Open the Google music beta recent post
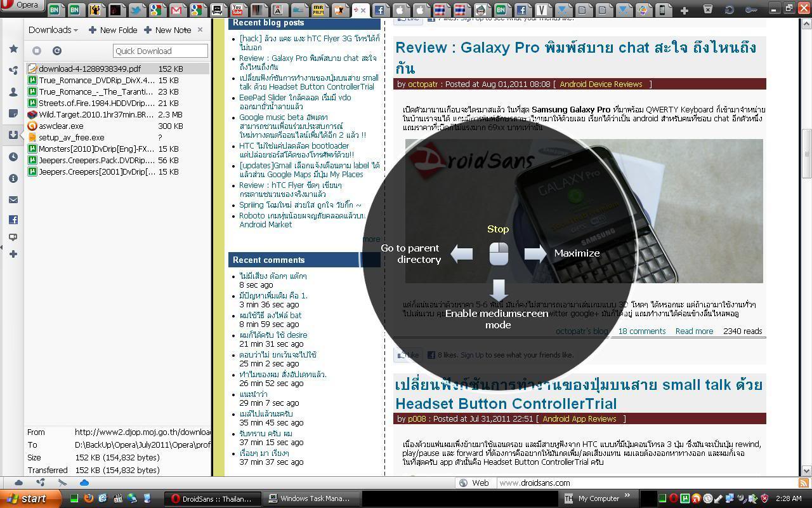 [x=303, y=126]
